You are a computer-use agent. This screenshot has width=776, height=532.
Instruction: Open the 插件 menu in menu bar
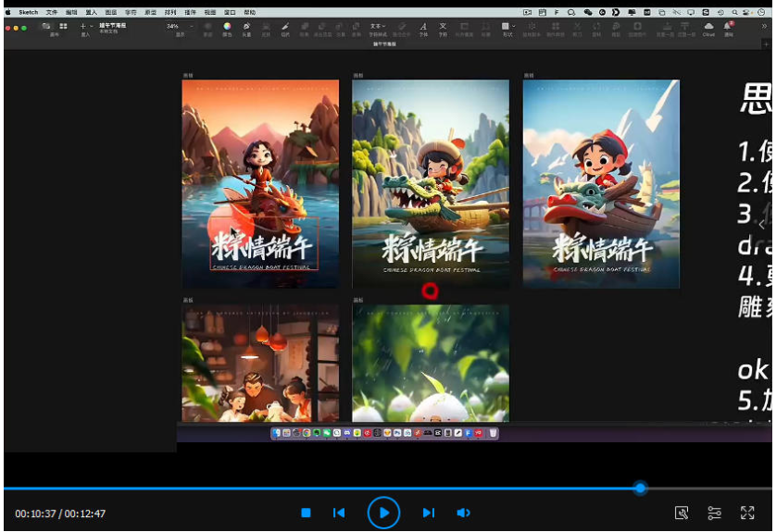(190, 12)
